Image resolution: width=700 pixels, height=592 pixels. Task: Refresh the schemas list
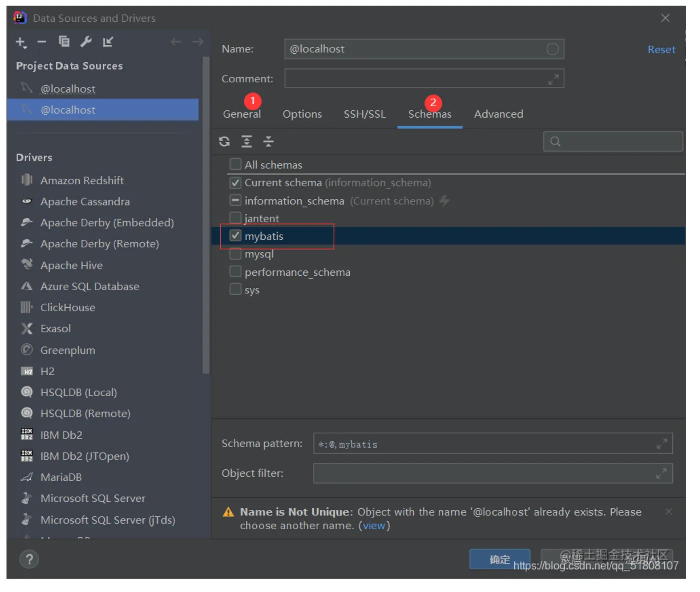(x=225, y=142)
